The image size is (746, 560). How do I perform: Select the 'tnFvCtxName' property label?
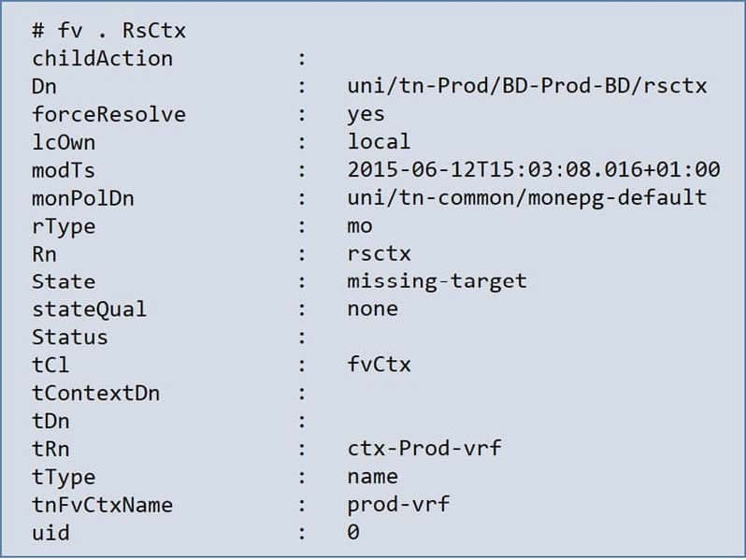(x=102, y=504)
